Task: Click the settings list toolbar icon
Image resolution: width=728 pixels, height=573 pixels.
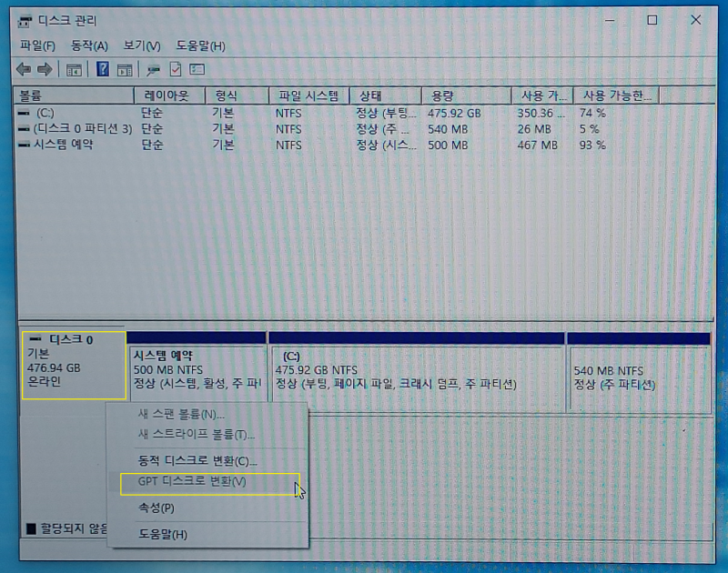Action: [x=197, y=70]
